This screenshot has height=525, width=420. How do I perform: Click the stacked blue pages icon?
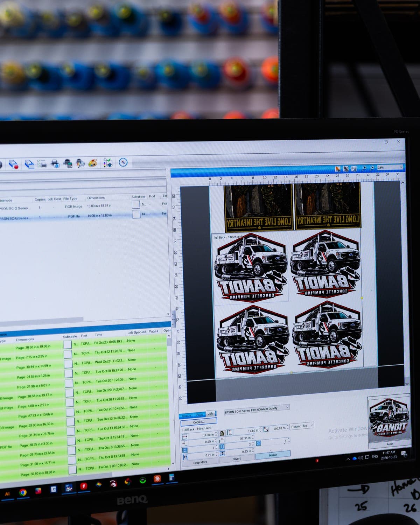point(29,164)
